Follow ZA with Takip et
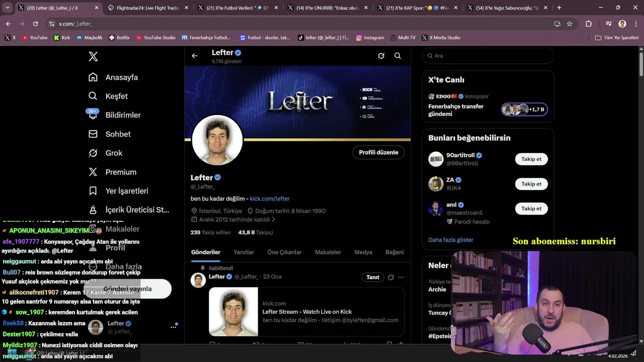644x362 pixels. tap(531, 184)
